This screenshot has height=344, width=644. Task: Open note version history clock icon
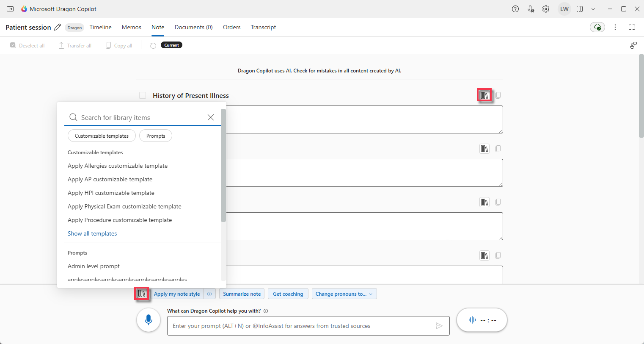[153, 45]
